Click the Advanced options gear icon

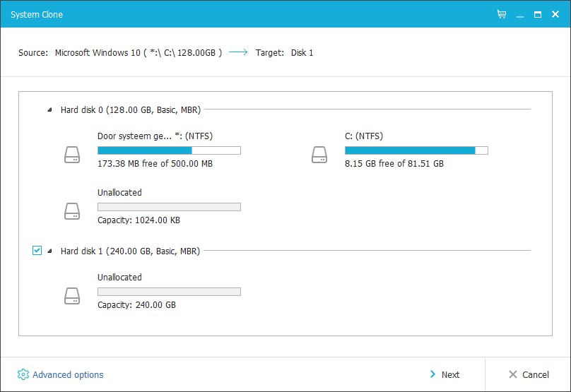[x=23, y=374]
